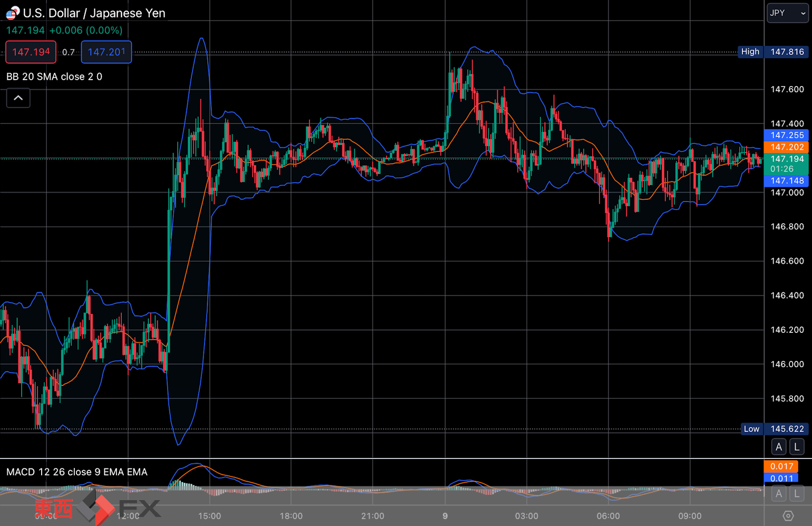Viewport: 812px width, 526px height.
Task: Toggle log scale L on main chart
Action: click(x=797, y=447)
